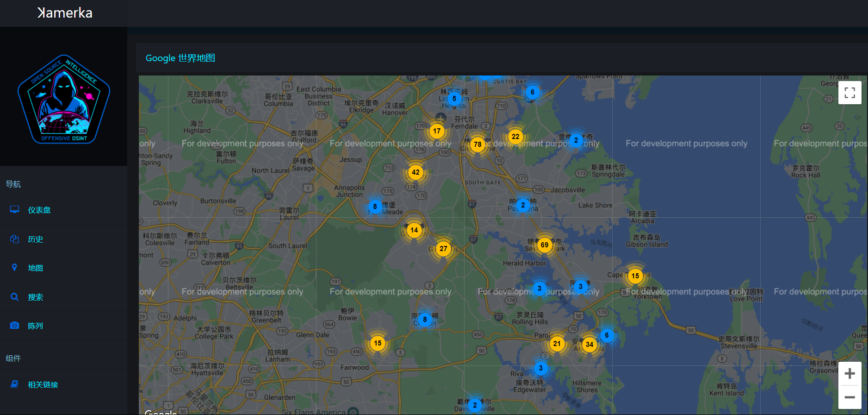This screenshot has width=868, height=415.
Task: Click blue cluster marker 5 near Linthicum
Action: point(454,99)
